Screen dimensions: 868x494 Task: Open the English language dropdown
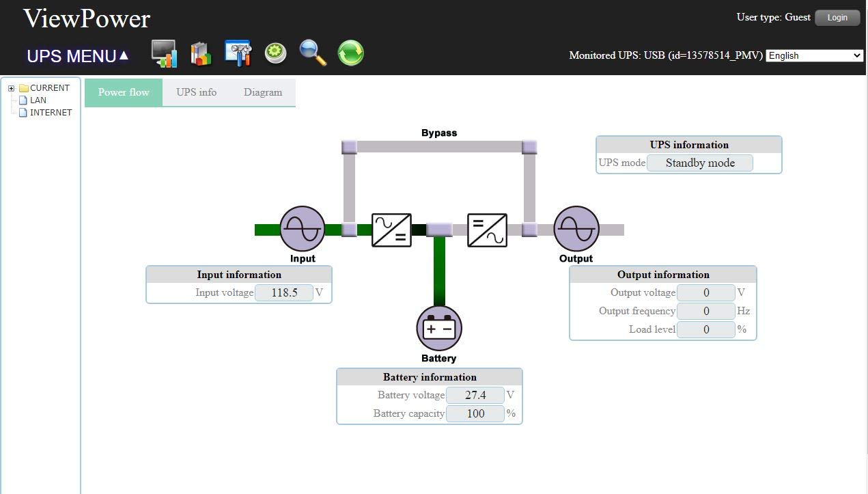point(815,55)
